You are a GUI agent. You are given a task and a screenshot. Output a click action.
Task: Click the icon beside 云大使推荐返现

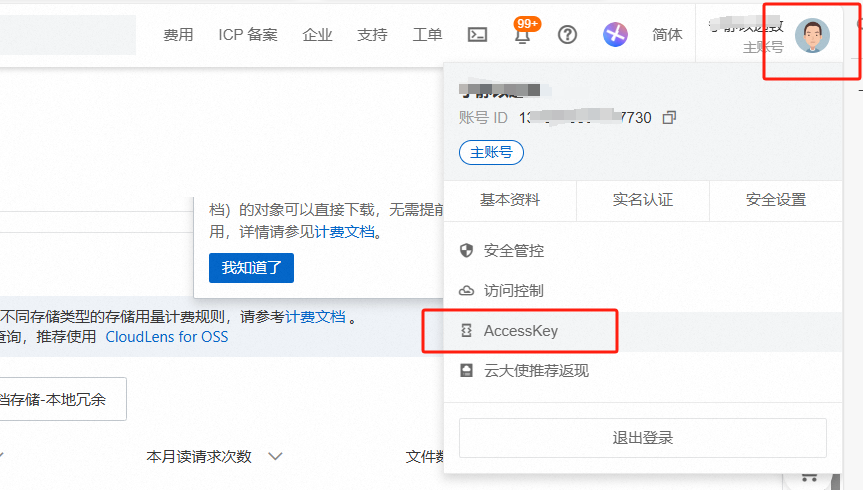tap(466, 370)
